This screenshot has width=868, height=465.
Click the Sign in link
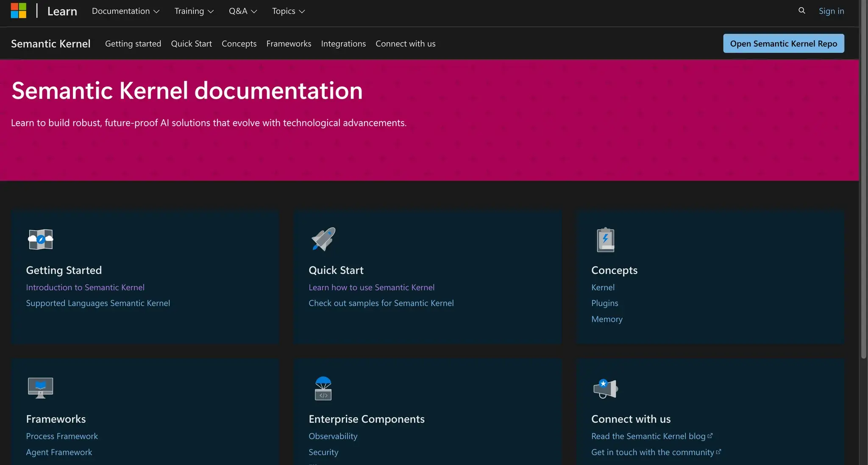click(831, 11)
